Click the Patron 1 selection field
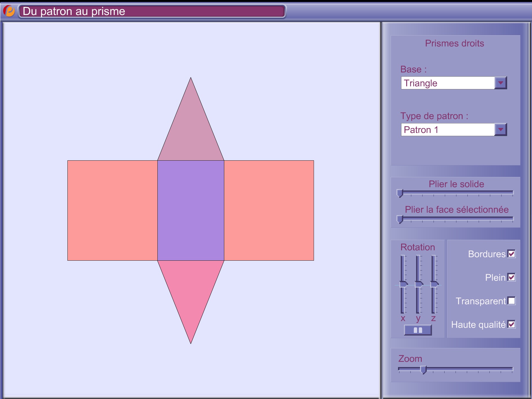The width and height of the screenshot is (532, 399). (x=448, y=130)
